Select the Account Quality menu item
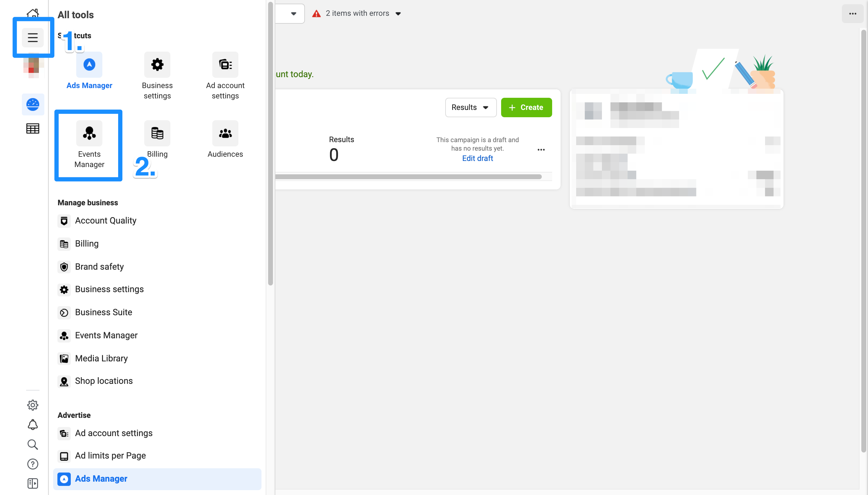Screen dimensions: 868x495 click(x=105, y=220)
